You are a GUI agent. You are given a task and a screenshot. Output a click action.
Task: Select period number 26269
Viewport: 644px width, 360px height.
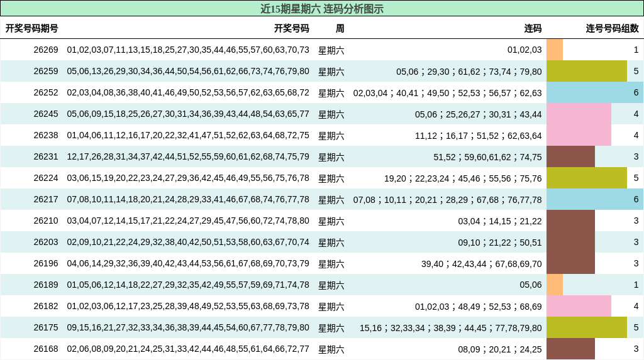pyautogui.click(x=46, y=50)
